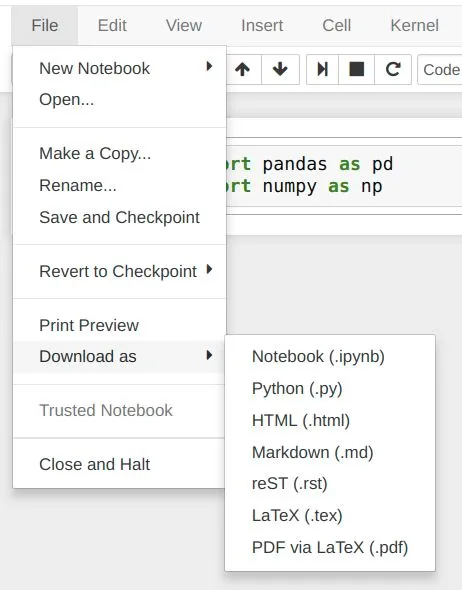Interrupt kernel with the stop square icon
Viewport: 462px width, 590px height.
point(356,69)
